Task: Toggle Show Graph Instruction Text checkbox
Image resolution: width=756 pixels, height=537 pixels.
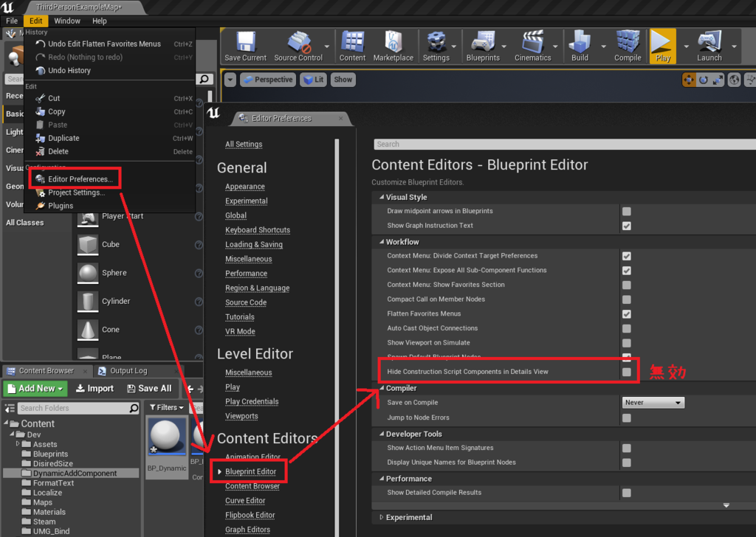Action: pos(626,226)
